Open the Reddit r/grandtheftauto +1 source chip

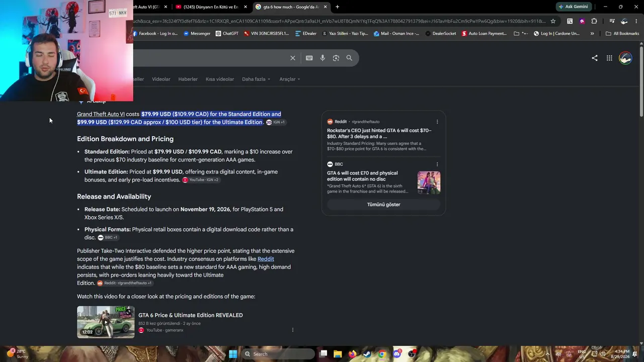click(x=125, y=283)
